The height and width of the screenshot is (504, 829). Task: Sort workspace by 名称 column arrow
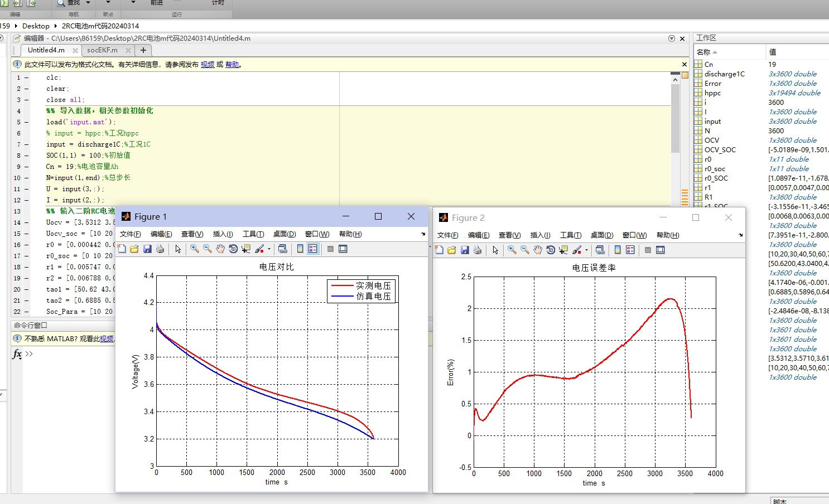point(715,52)
